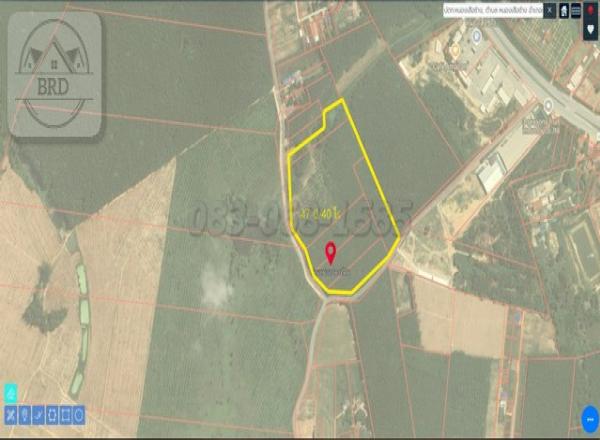Screen dimensions: 600x440
Task: Select the rectangle drawing tool
Action: [x=66, y=413]
